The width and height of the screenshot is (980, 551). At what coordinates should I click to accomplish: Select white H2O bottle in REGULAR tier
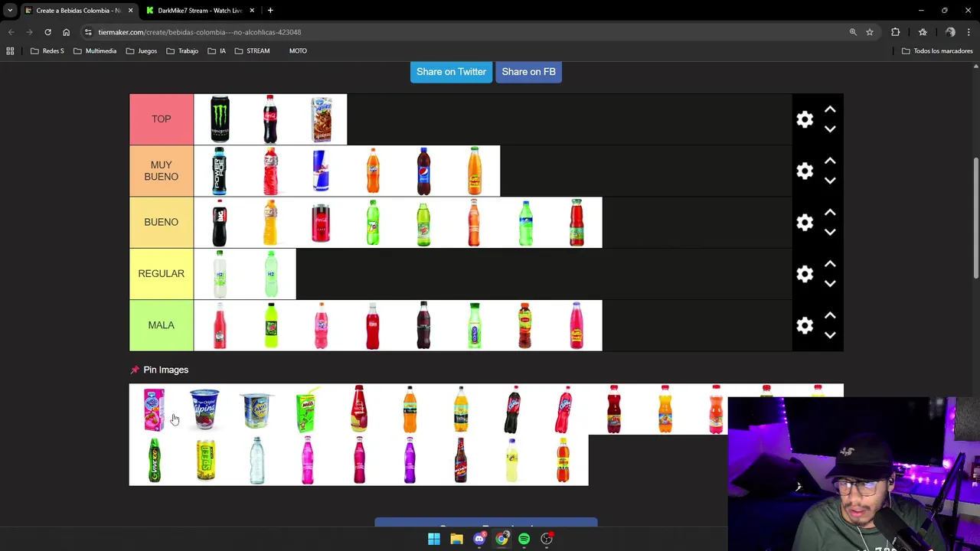(220, 273)
